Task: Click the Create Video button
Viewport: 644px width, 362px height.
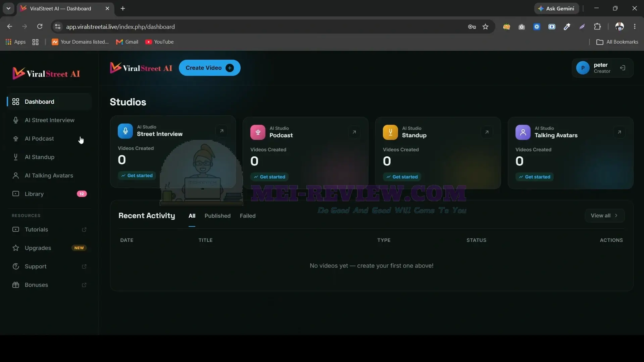Action: click(209, 68)
